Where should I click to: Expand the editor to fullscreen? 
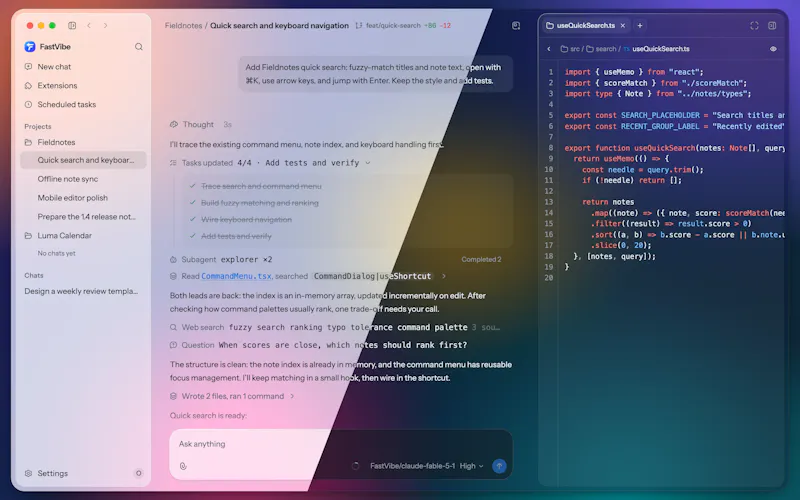pyautogui.click(x=754, y=26)
